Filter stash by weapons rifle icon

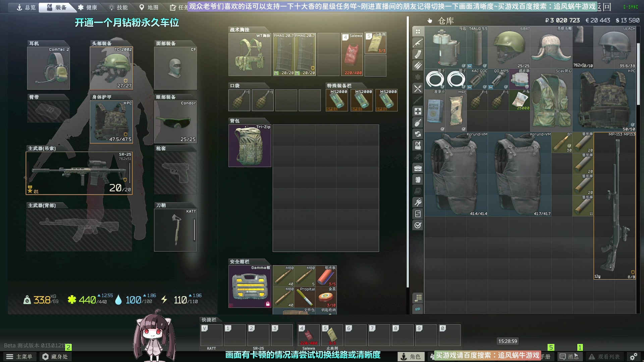tap(418, 43)
